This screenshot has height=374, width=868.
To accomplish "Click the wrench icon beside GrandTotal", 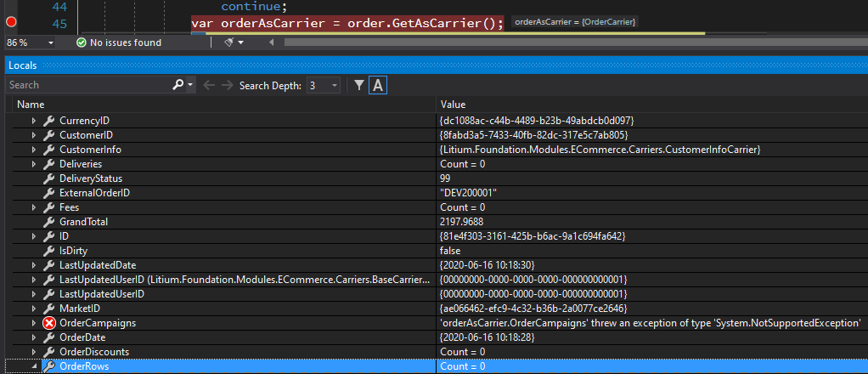I will pos(48,222).
